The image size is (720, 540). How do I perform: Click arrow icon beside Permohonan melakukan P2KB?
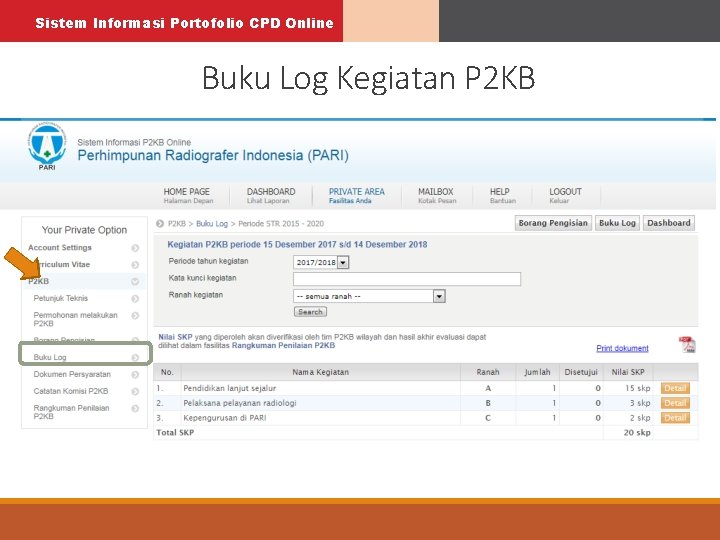135,316
